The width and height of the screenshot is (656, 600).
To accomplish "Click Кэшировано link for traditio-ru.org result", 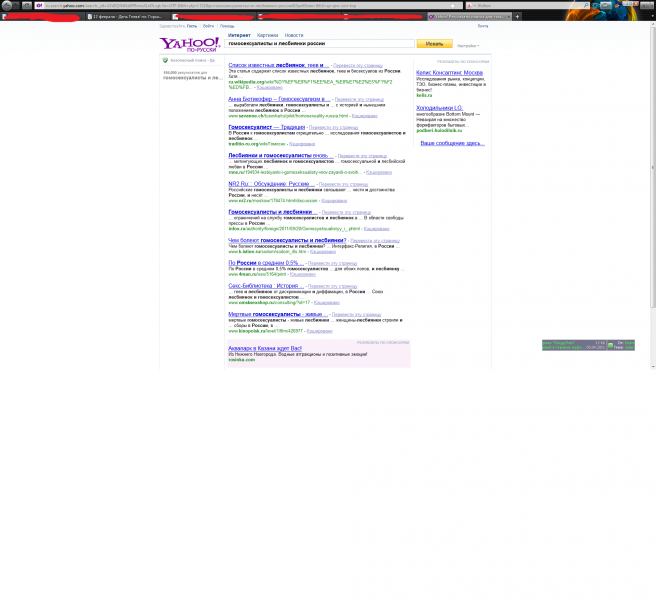I will click(x=302, y=144).
